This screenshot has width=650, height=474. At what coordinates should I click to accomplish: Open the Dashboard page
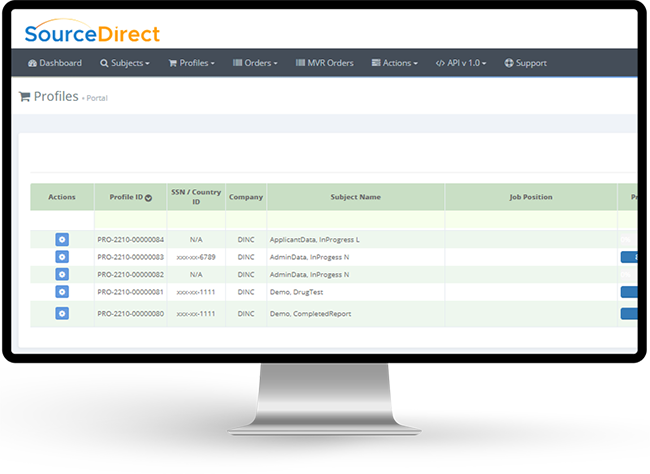55,63
